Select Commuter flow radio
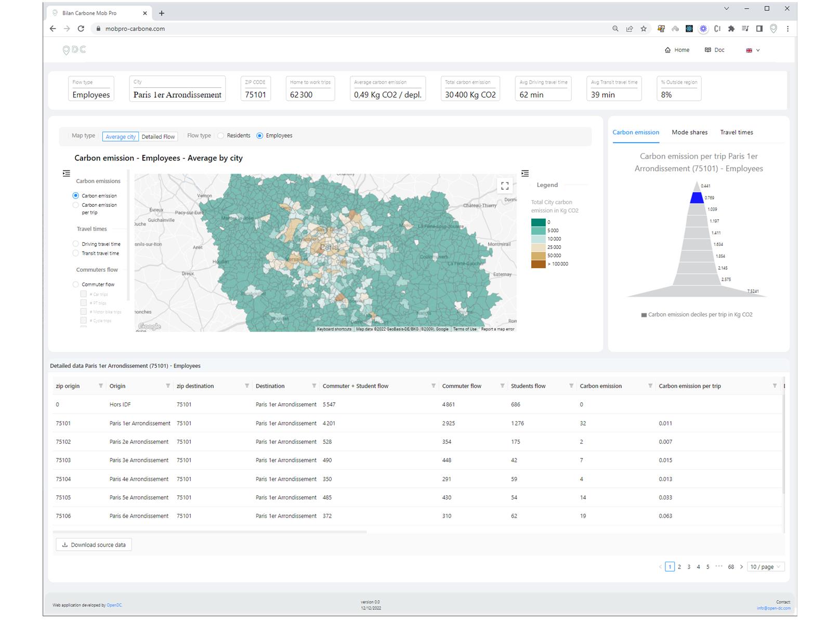This screenshot has width=840, height=621. pyautogui.click(x=76, y=284)
